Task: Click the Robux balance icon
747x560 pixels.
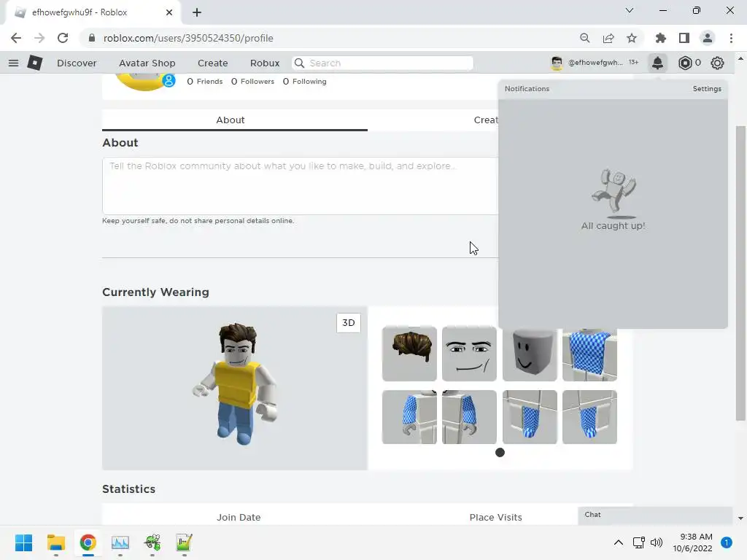Action: [684, 63]
